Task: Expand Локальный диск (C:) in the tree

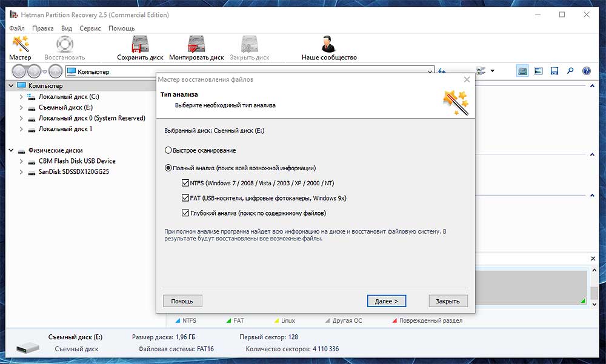Action: point(21,97)
